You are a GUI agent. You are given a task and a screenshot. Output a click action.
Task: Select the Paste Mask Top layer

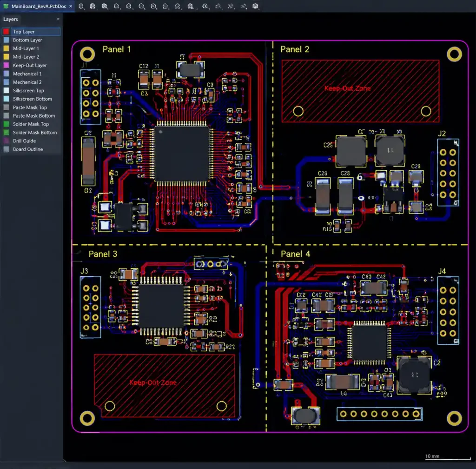click(x=31, y=107)
